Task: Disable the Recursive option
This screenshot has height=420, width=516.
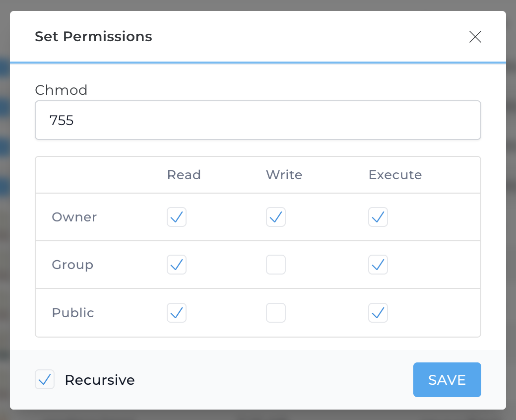Action: click(45, 379)
